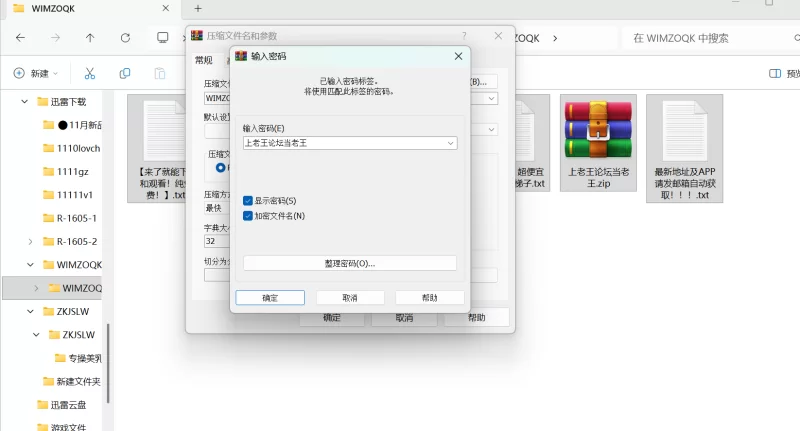
Task: Select the 上老王论坛当老王.zip archive
Action: point(598,143)
